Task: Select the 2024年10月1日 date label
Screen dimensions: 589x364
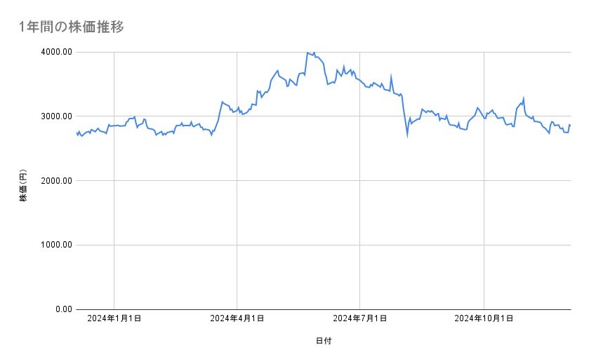Action: pos(484,318)
